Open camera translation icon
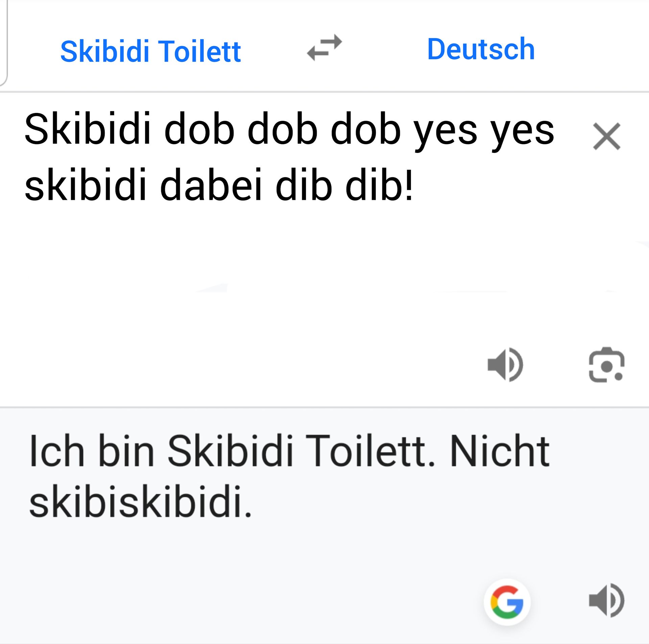The height and width of the screenshot is (644, 649). tap(606, 365)
